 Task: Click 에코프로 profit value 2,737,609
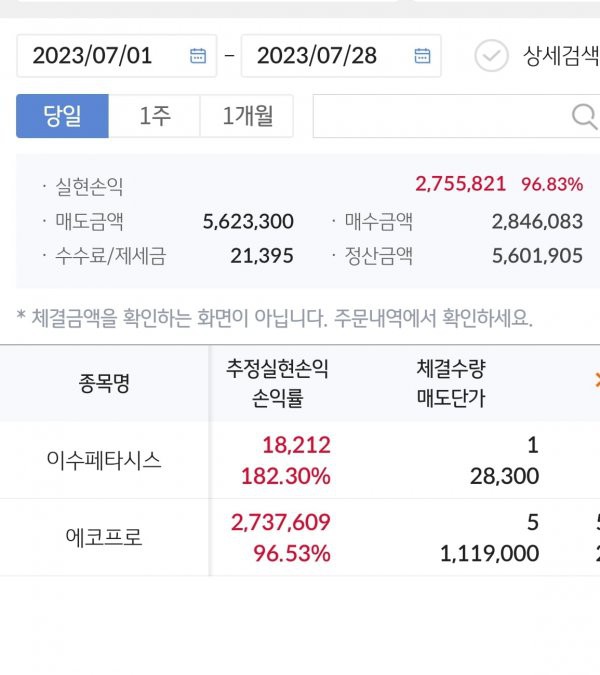(280, 522)
